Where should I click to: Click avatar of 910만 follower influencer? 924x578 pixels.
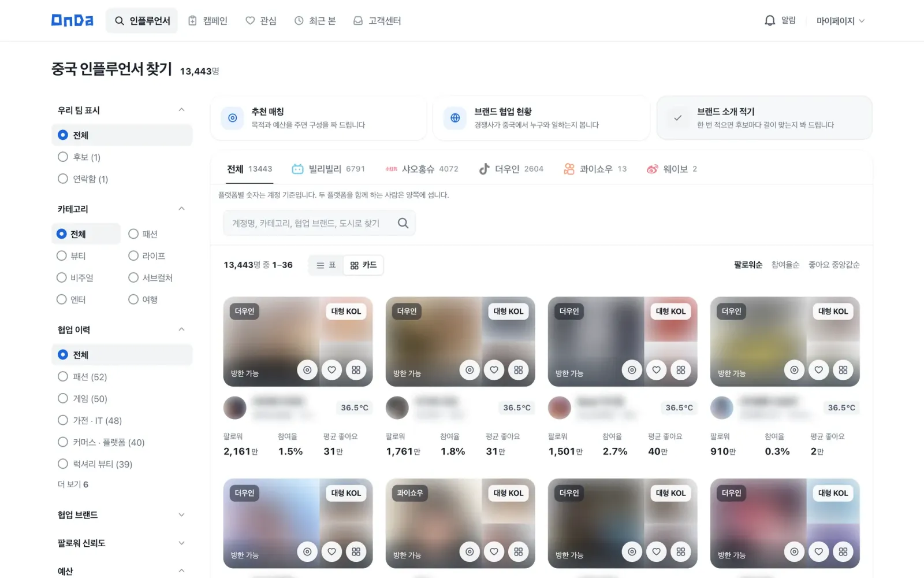click(721, 407)
